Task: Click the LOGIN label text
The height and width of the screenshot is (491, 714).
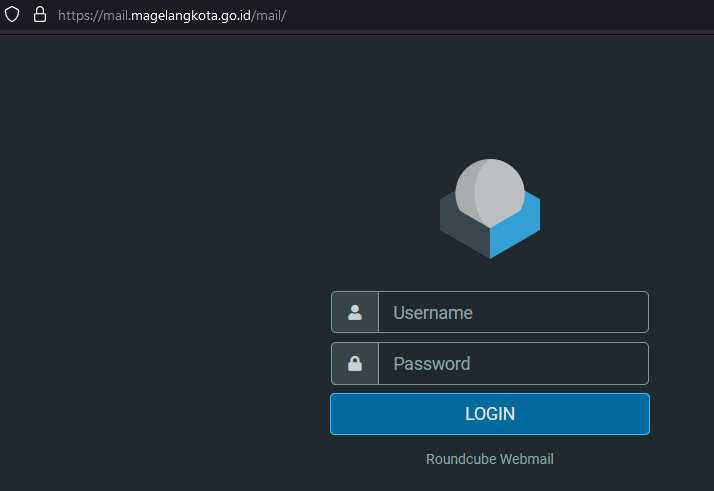Action: click(x=490, y=414)
